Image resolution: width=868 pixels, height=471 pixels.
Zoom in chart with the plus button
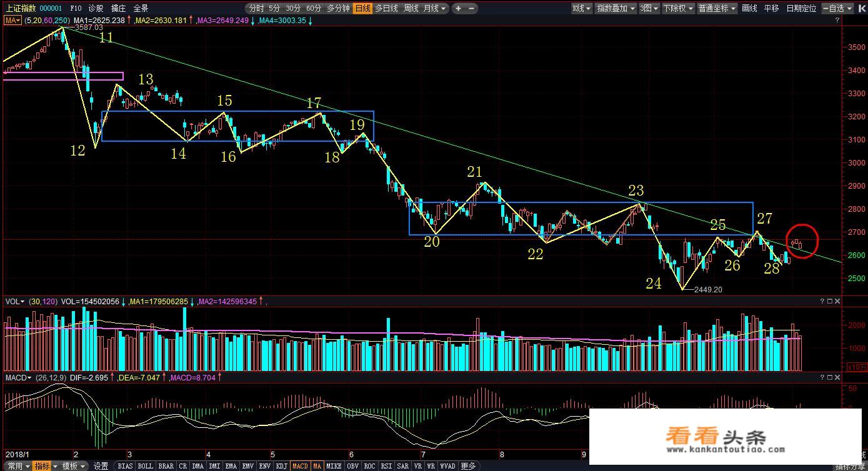[x=458, y=9]
